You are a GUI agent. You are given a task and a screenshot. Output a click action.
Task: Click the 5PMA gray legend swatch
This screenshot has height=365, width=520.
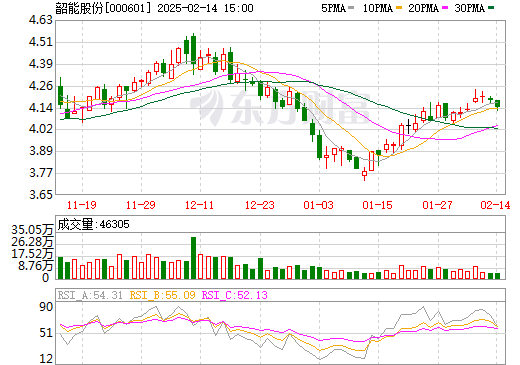pos(351,7)
